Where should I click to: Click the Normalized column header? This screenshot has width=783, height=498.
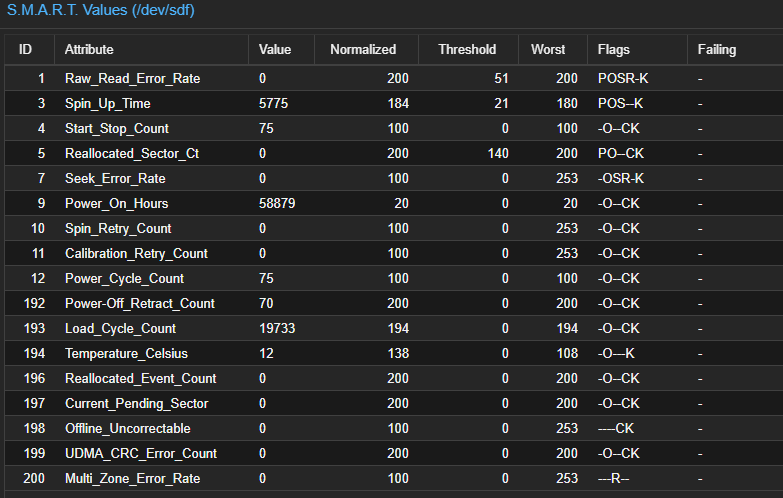(x=367, y=49)
